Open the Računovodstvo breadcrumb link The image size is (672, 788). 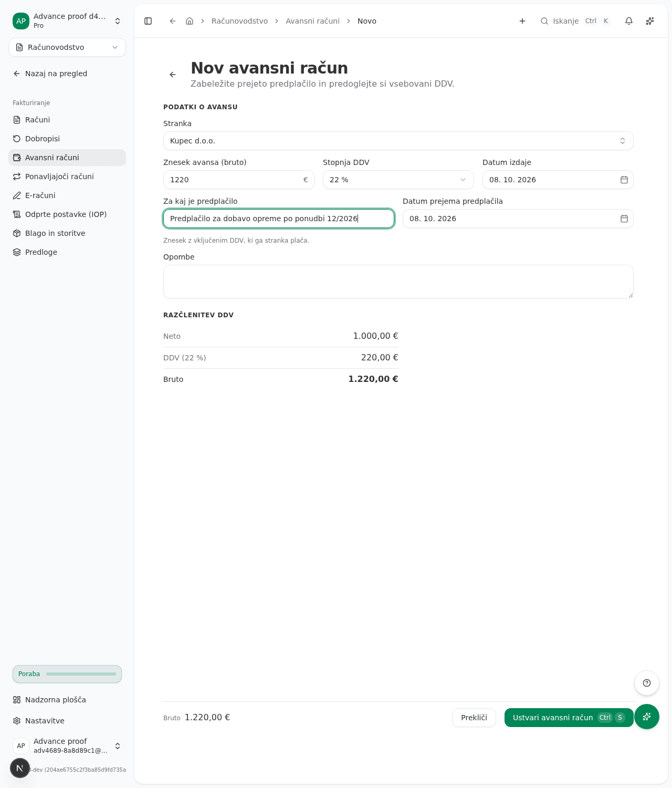click(239, 21)
